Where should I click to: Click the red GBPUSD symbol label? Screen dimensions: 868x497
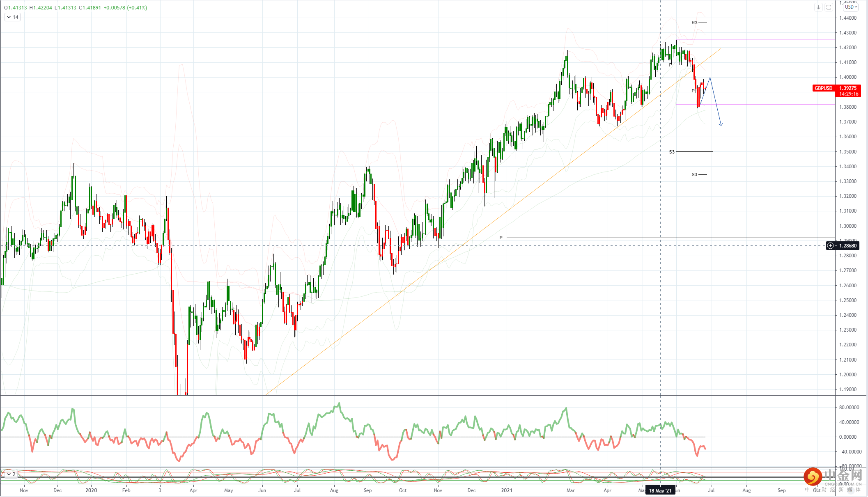click(823, 88)
